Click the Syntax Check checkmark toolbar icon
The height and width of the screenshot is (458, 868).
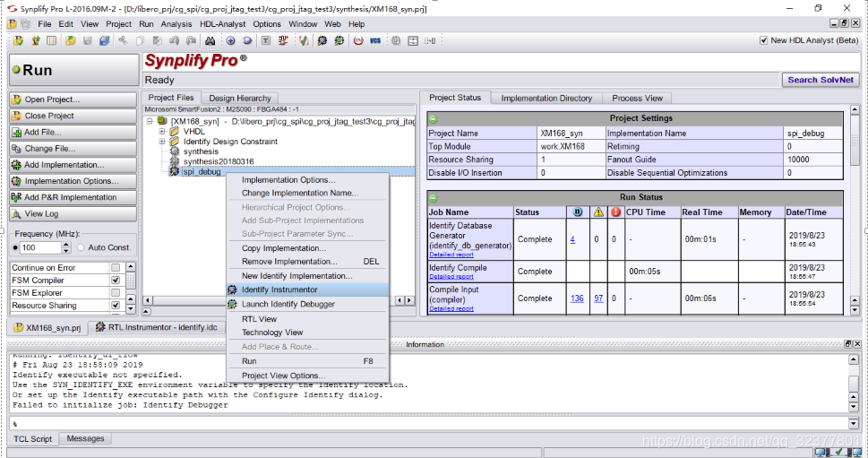click(x=304, y=40)
